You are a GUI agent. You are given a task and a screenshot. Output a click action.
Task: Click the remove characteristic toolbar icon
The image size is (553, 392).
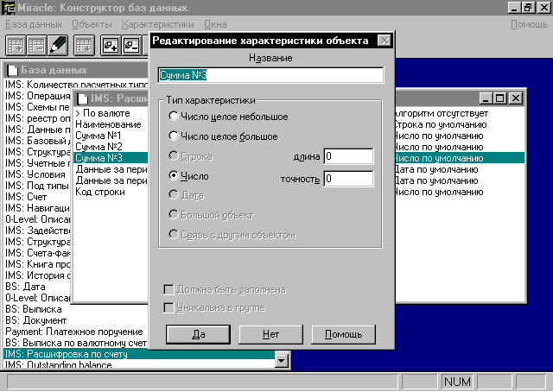[x=131, y=45]
